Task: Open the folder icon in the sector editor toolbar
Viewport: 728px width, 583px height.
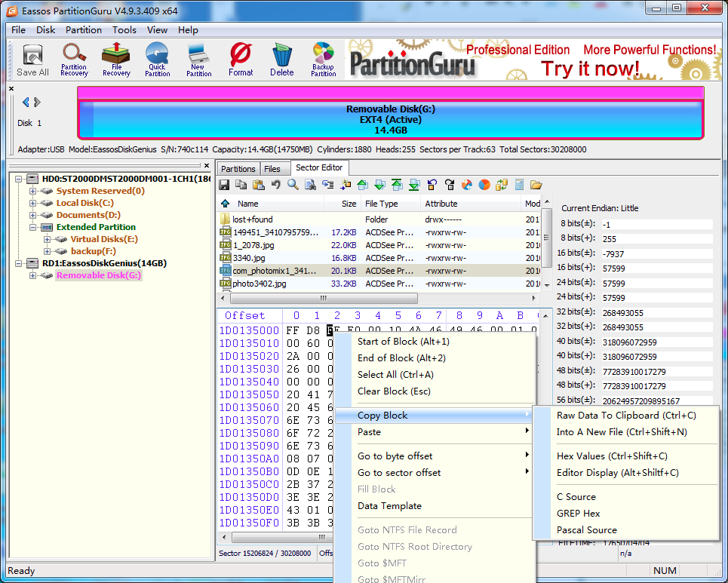Action: 536,185
